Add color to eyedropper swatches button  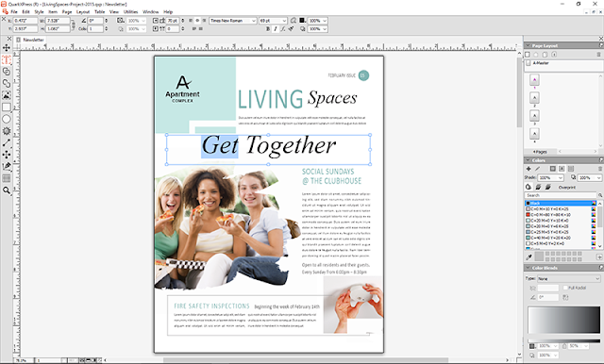click(x=599, y=256)
